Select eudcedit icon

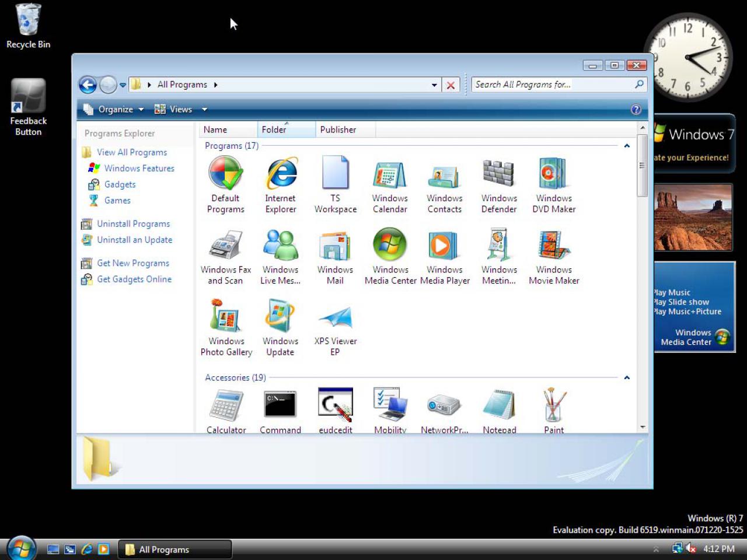336,411
